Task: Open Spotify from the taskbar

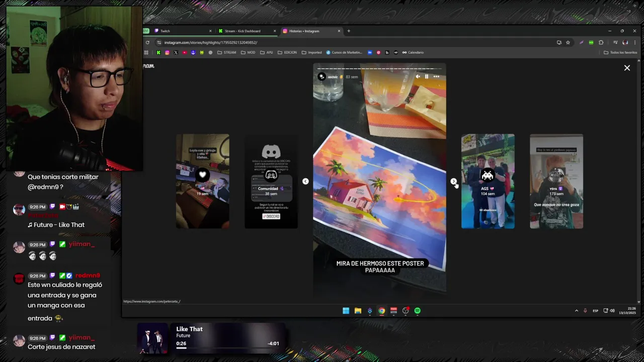Action: 417,311
